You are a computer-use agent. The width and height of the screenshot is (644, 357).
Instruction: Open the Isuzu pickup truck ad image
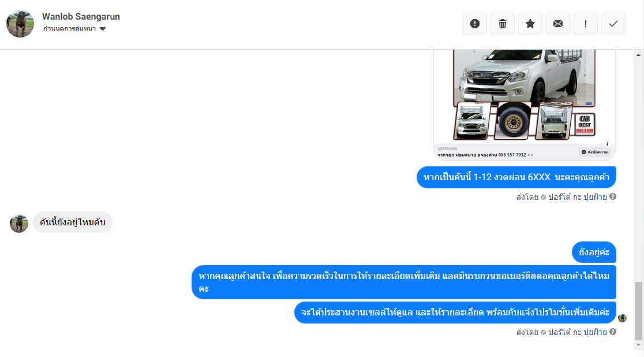[525, 95]
